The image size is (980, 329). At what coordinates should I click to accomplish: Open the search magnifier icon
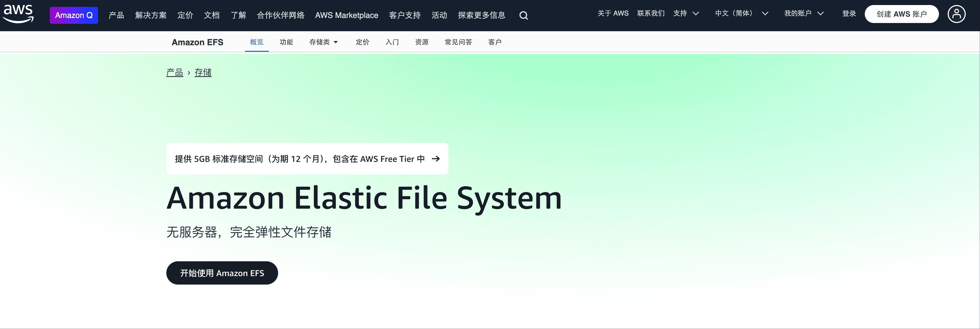pos(523,16)
